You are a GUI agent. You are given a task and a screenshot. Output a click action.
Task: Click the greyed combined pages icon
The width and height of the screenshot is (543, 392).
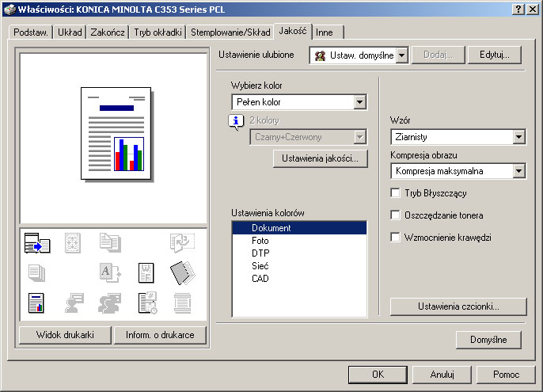coord(110,242)
